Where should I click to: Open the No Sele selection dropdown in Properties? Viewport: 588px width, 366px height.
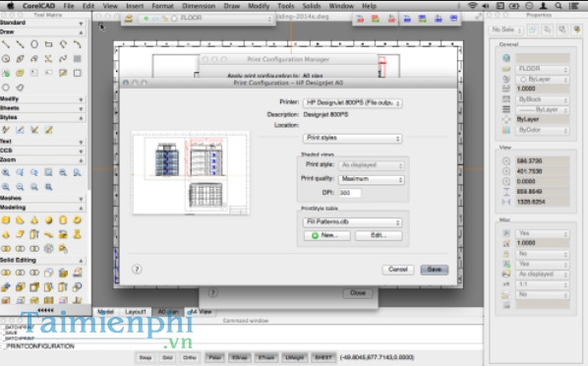(x=506, y=30)
